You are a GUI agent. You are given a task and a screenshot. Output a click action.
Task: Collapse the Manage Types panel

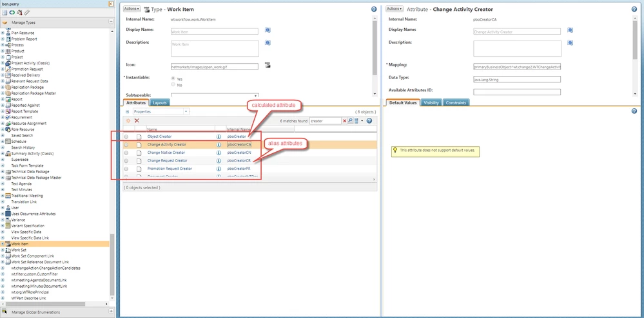[111, 22]
